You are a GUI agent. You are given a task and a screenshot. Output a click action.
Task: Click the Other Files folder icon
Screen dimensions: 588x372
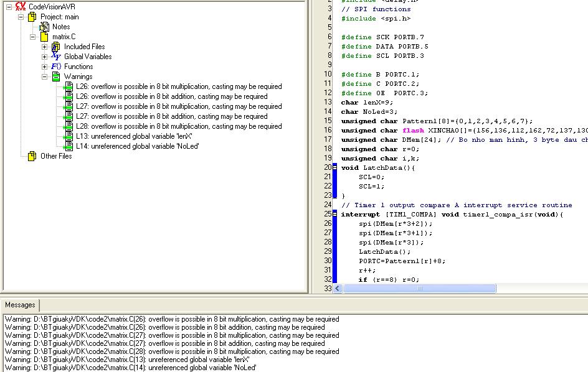(32, 156)
